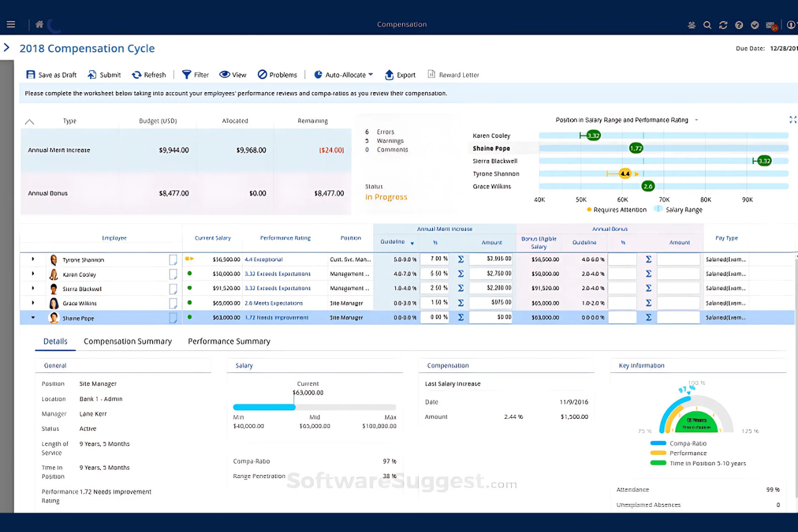Image resolution: width=798 pixels, height=532 pixels.
Task: Switch to the Performance Summary tab
Action: [229, 341]
